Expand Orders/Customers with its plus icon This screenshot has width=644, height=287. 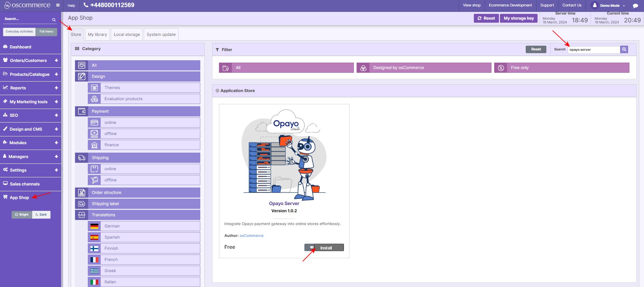click(x=56, y=60)
